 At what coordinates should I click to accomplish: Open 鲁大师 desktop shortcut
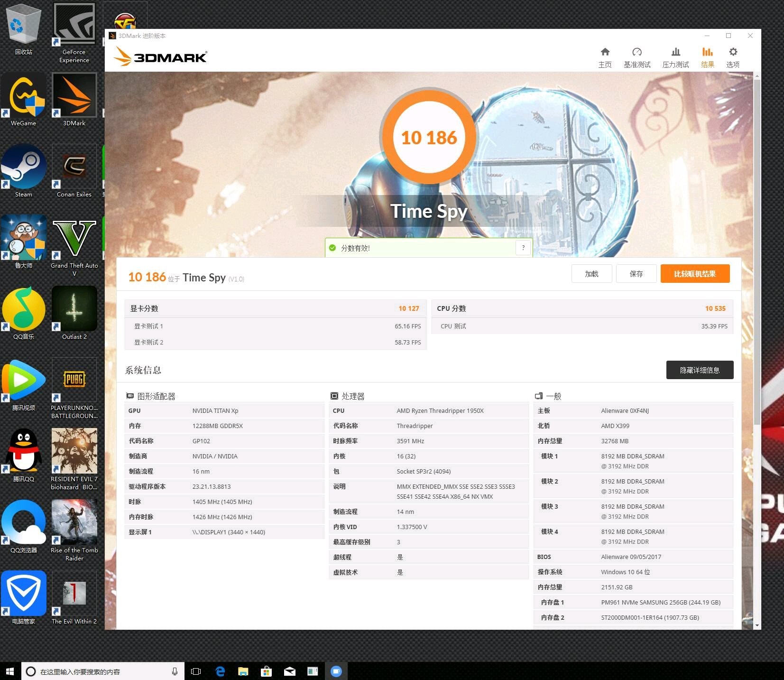click(x=24, y=242)
